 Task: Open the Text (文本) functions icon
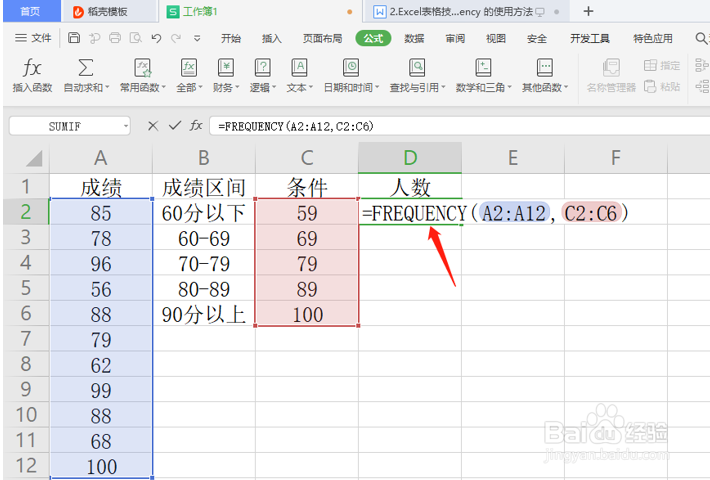299,68
